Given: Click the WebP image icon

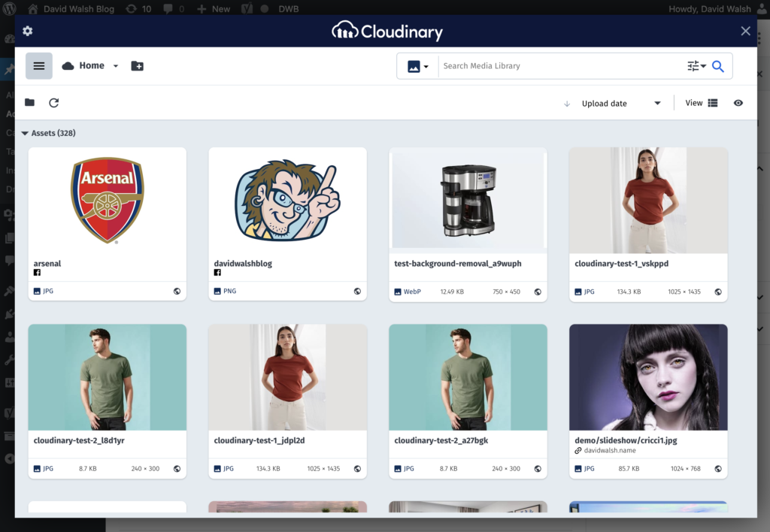Looking at the screenshot, I should click(x=398, y=292).
